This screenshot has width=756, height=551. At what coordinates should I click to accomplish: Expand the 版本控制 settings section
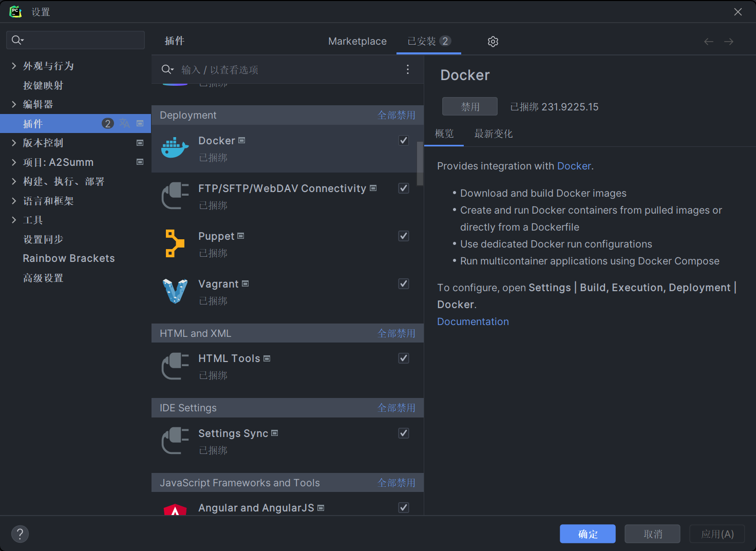click(14, 143)
